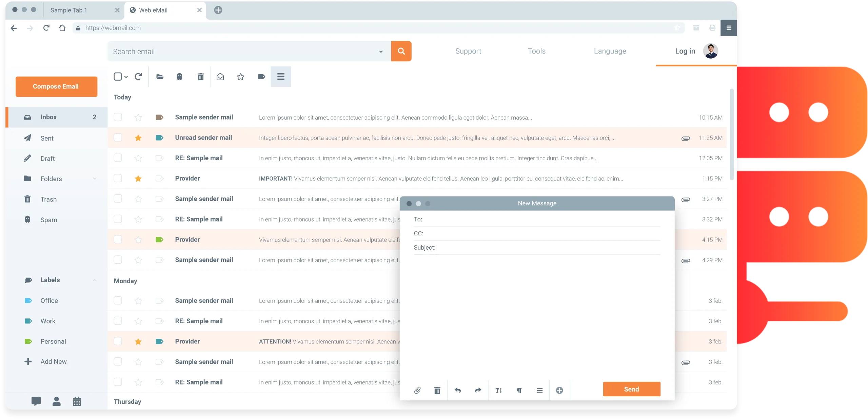The height and width of the screenshot is (419, 868).
Task: Tick the checkbox for the 1:15 PM Provider mail
Action: coord(118,178)
